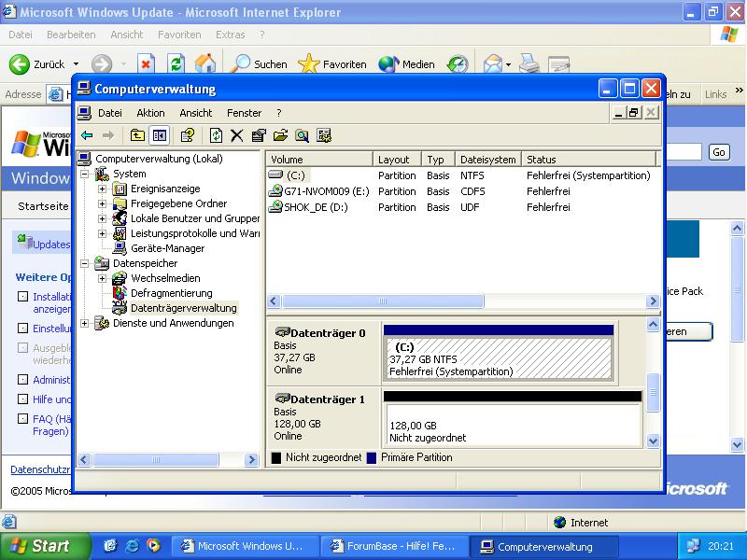Open the Bearbeiten menu in Internet Explorer

click(71, 35)
